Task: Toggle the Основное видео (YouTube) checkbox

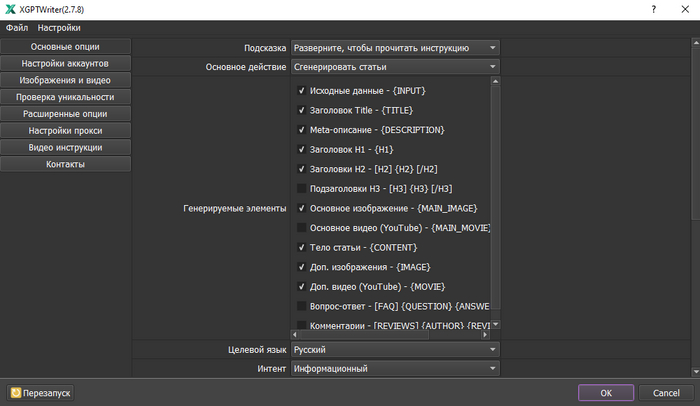Action: (302, 227)
